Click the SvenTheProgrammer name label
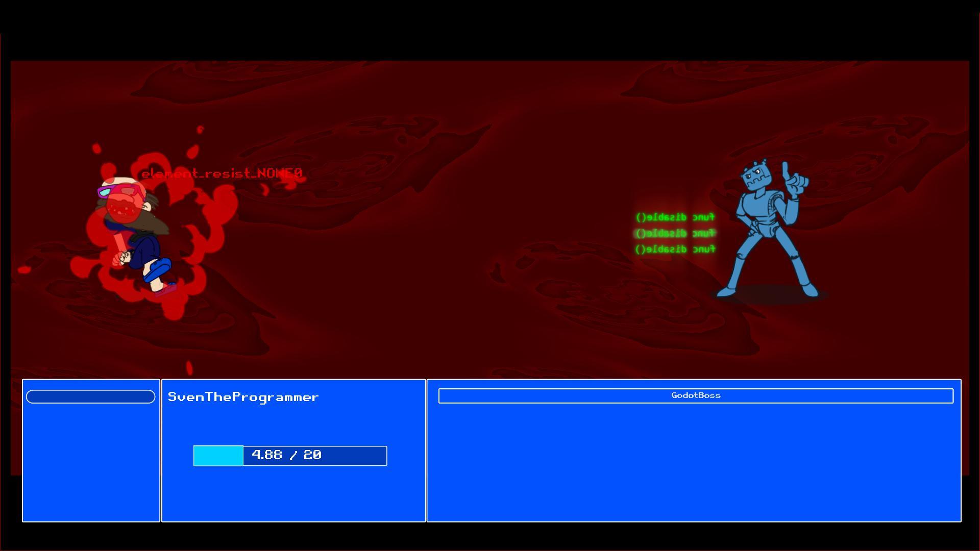This screenshot has height=551, width=980. pos(243,397)
